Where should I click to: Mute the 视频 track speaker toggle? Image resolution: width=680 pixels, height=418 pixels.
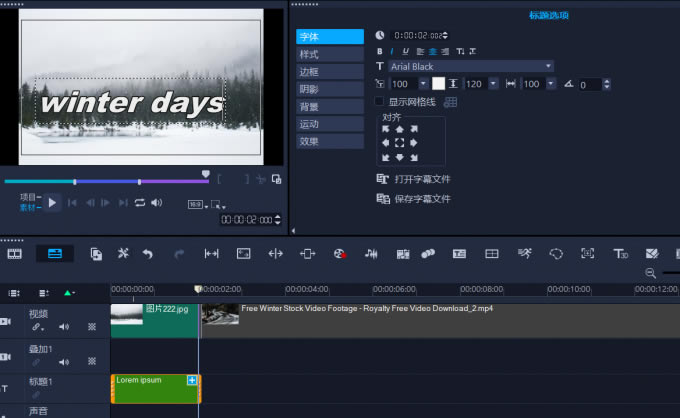coord(64,327)
